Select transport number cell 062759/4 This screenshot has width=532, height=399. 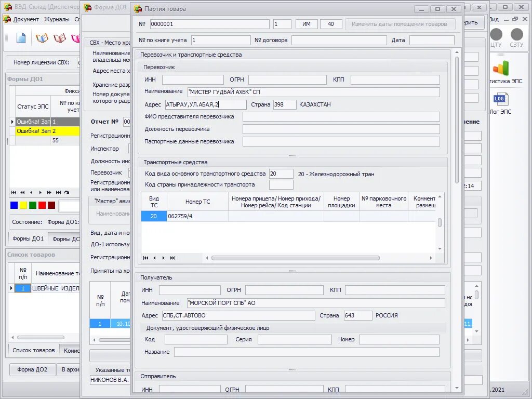pos(197,216)
